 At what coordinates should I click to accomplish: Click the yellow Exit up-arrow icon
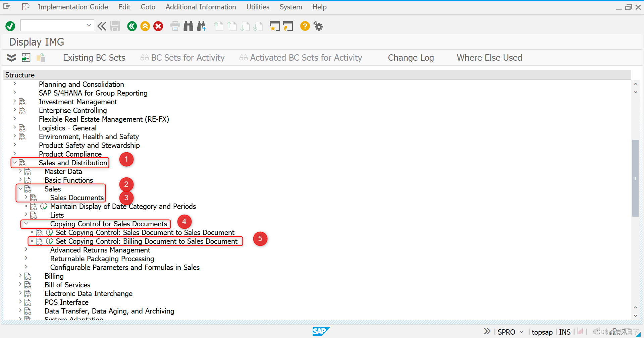tap(145, 26)
